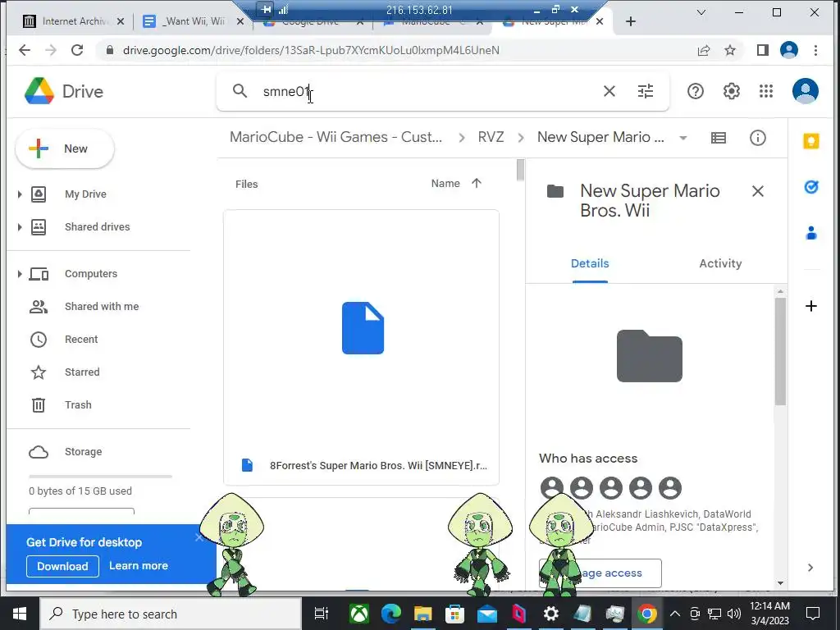Click file list scrollbar thumb
Image resolution: width=840 pixels, height=630 pixels.
[x=520, y=170]
